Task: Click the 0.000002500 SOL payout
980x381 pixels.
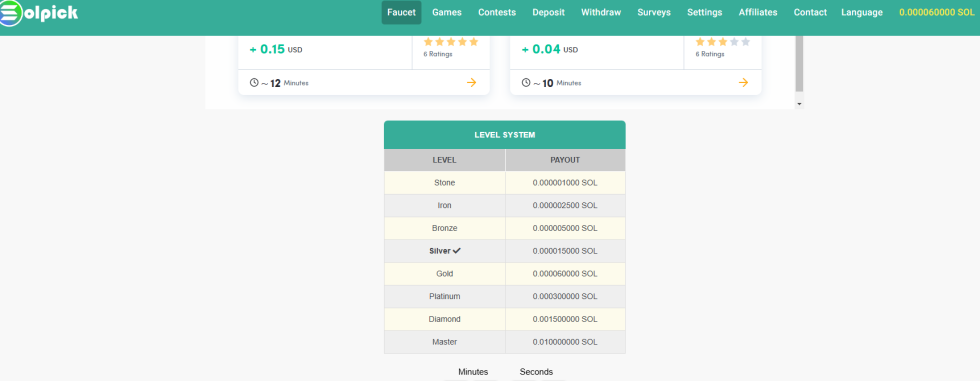Action: [x=565, y=205]
